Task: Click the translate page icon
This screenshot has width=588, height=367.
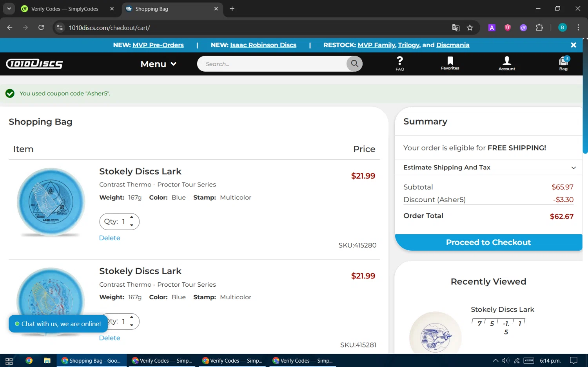Action: click(x=456, y=27)
